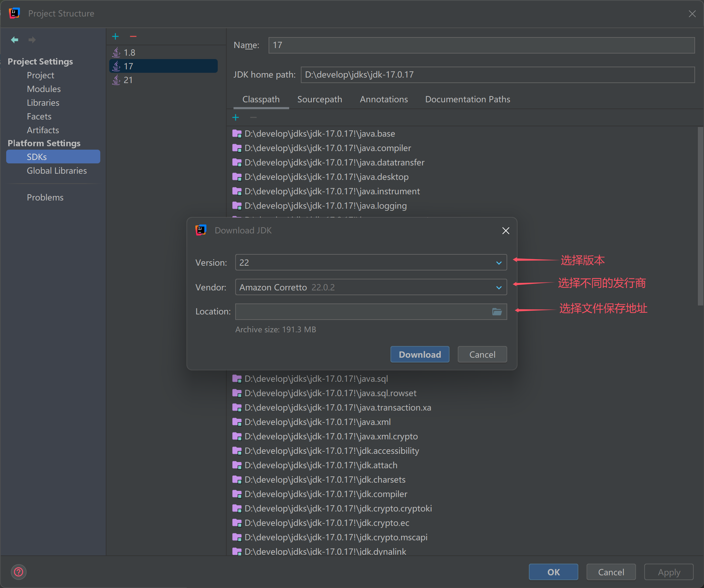Select the JDK 21 entry

(x=128, y=80)
